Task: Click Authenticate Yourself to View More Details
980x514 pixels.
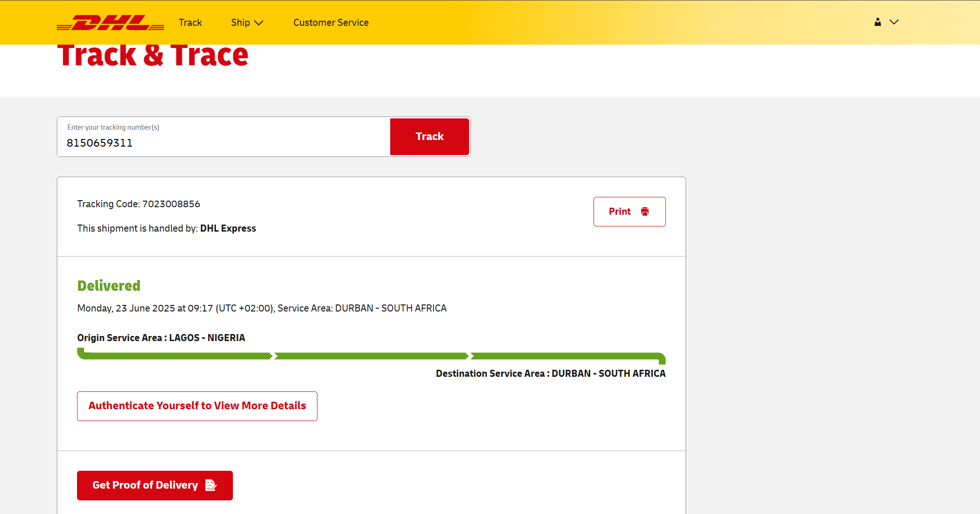Action: coord(197,406)
